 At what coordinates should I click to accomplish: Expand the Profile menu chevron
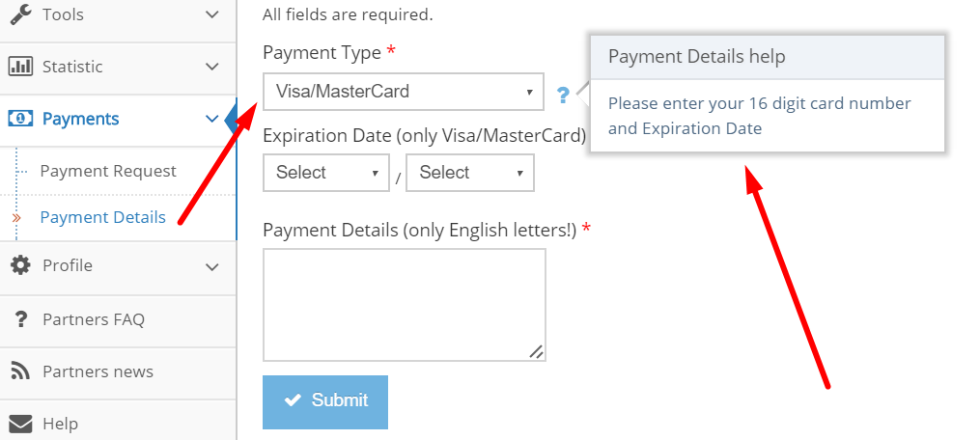213,265
